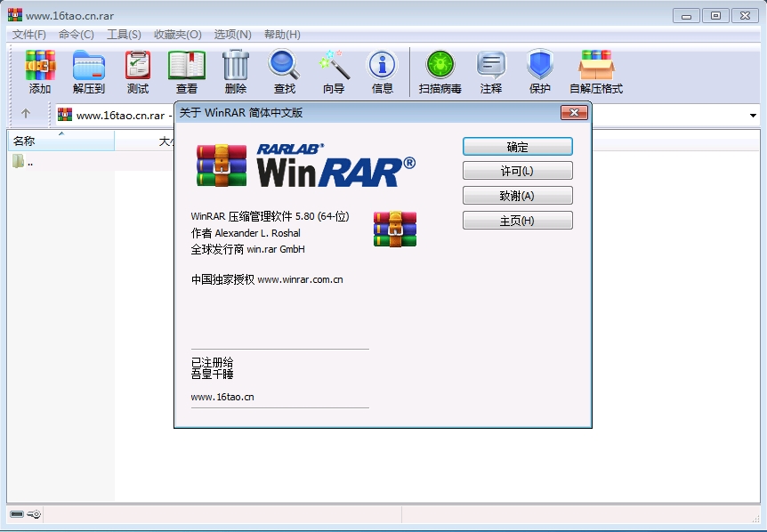Click the Find (查找) magnifier icon
Image resolution: width=767 pixels, height=532 pixels.
coord(285,66)
